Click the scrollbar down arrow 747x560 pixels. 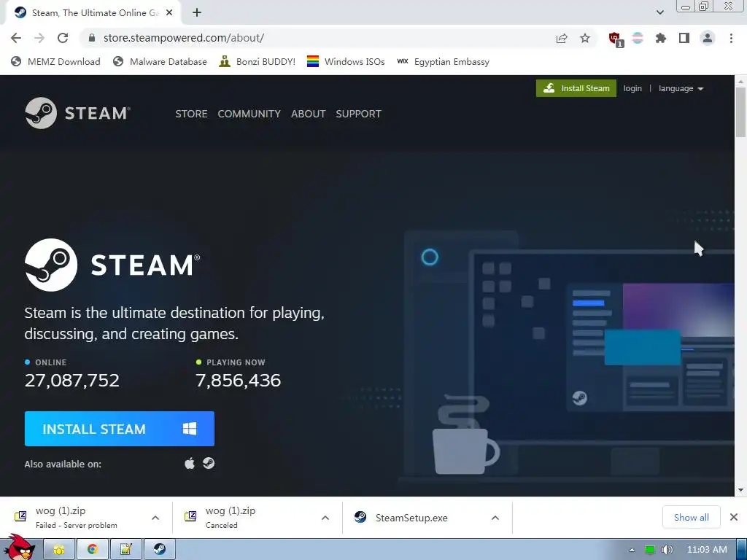pos(740,490)
